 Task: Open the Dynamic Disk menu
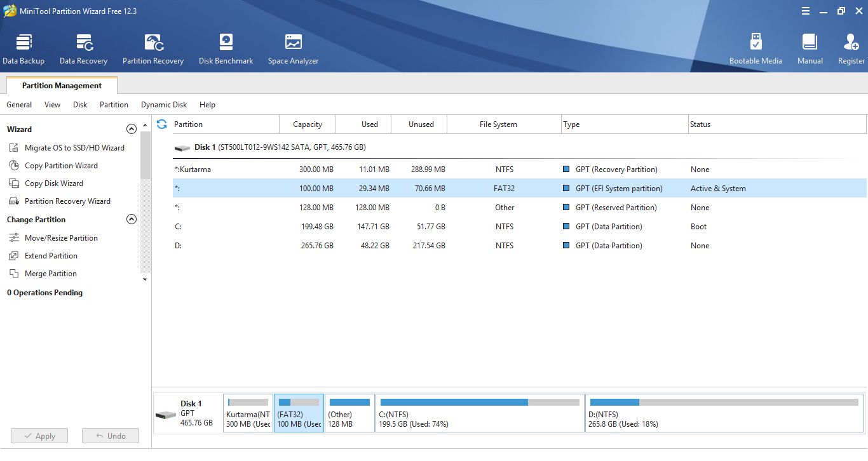pyautogui.click(x=164, y=105)
